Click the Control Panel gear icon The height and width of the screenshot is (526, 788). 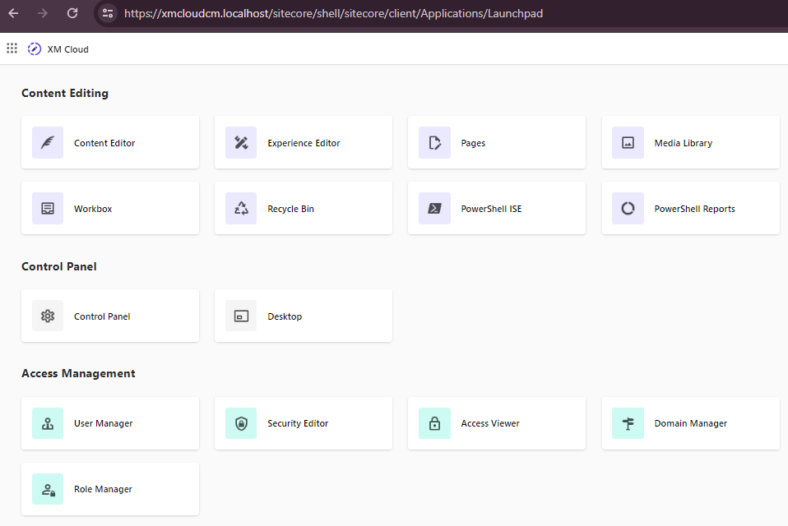[x=48, y=316]
